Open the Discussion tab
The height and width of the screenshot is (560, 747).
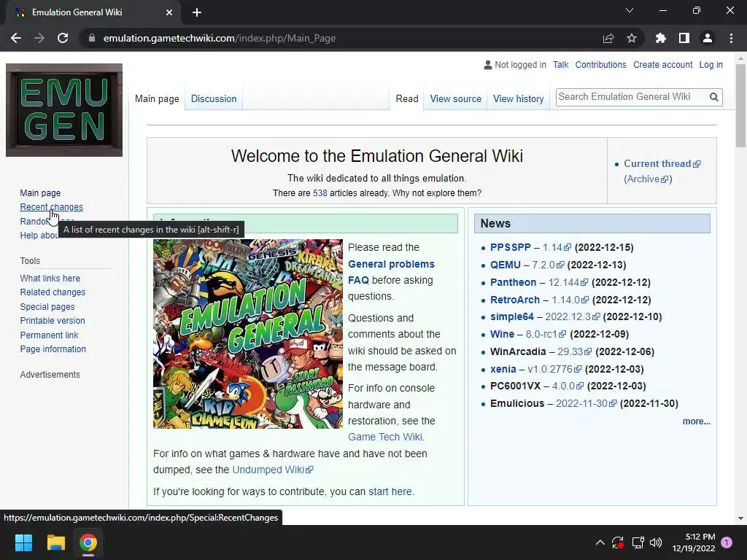[214, 99]
